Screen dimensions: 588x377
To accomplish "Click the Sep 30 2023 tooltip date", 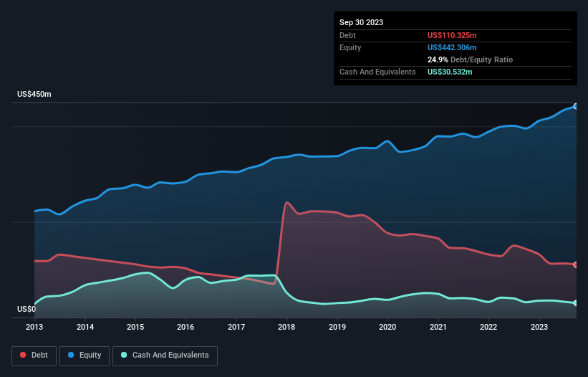I will coord(361,22).
